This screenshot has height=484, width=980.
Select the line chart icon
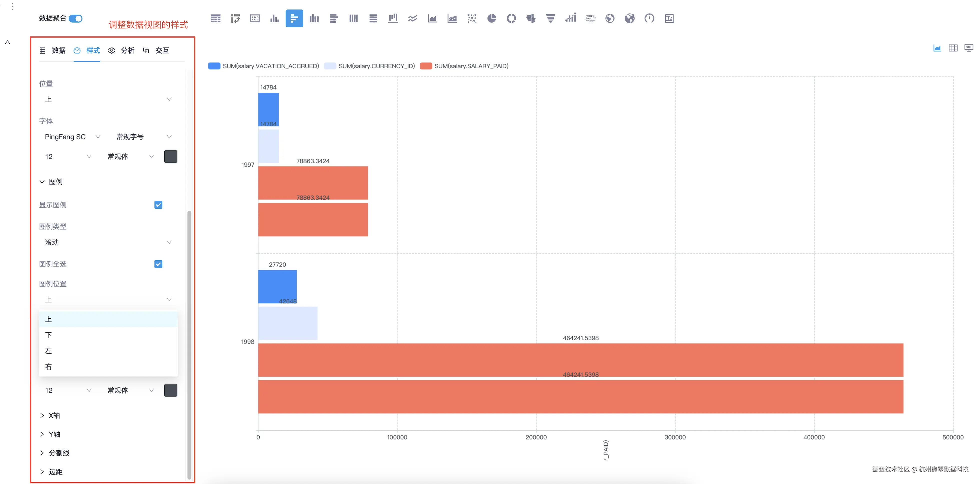coord(413,18)
